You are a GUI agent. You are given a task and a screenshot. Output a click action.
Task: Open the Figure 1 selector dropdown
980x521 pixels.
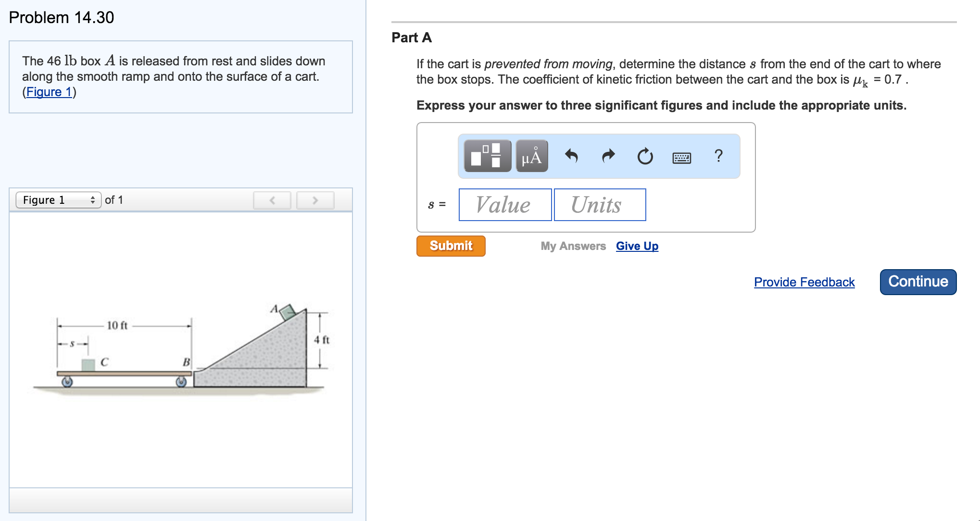click(58, 200)
